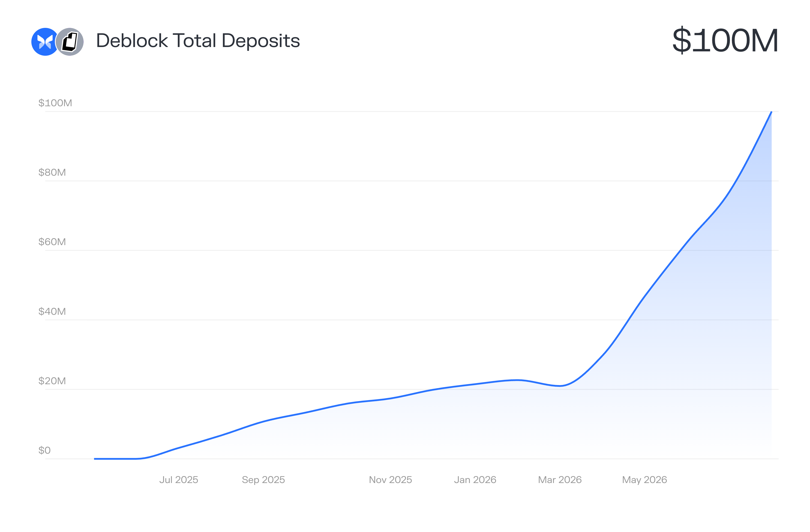Click the Mar 2026 x-axis label
The height and width of the screenshot is (532, 810).
tap(560, 480)
